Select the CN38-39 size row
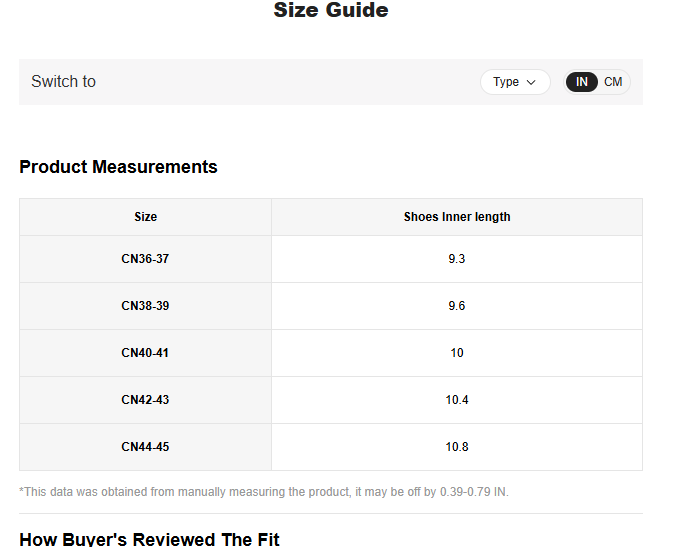The image size is (676, 547). point(145,306)
